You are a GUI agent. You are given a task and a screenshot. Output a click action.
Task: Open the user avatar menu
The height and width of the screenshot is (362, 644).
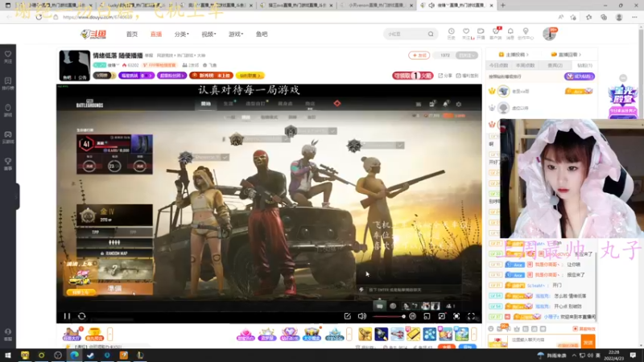pyautogui.click(x=549, y=34)
